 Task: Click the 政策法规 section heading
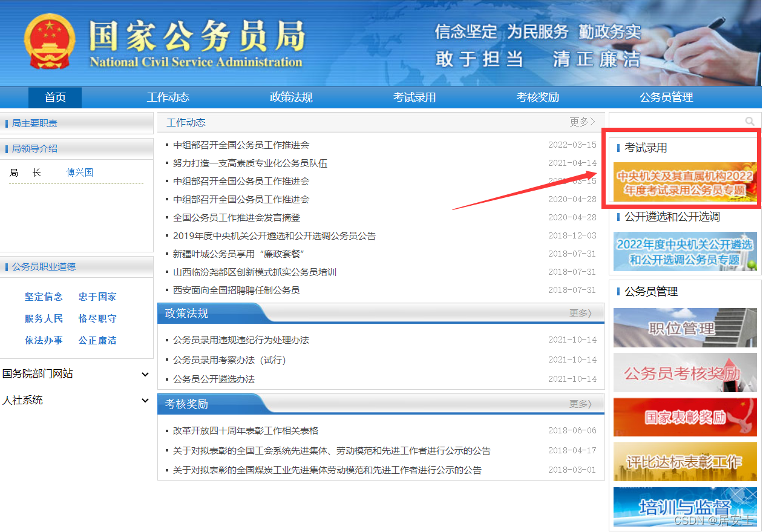point(186,314)
